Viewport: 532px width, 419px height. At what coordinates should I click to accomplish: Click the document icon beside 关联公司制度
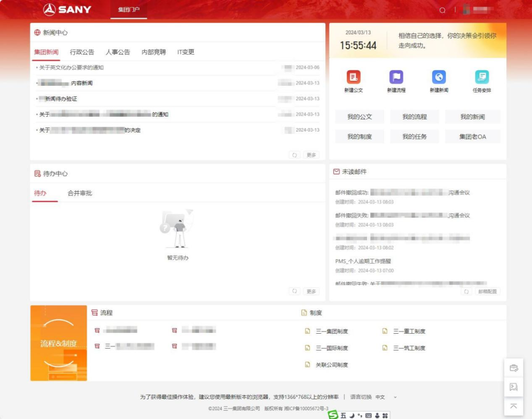click(307, 365)
